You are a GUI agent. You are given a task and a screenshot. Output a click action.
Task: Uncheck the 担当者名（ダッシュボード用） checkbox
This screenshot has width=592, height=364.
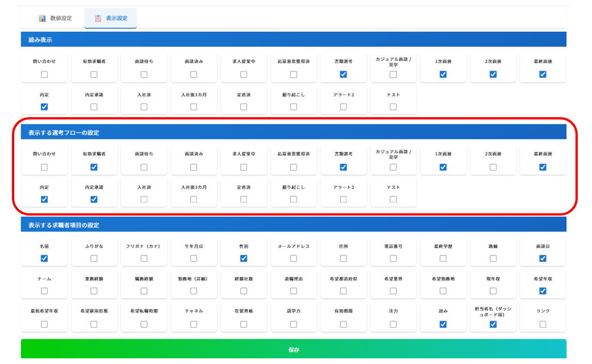click(493, 324)
